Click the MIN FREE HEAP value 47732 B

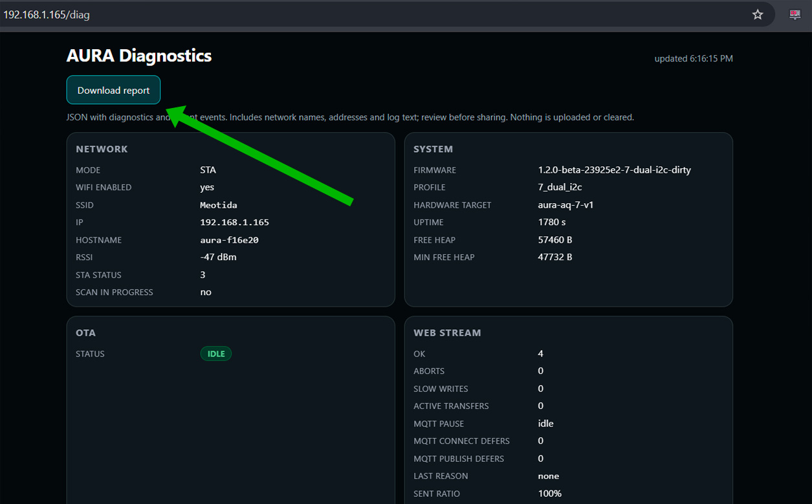pos(555,257)
